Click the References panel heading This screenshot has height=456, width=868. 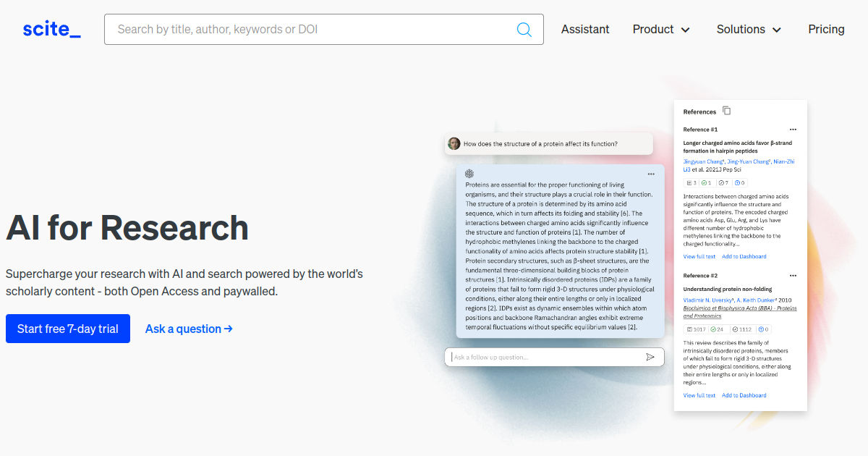click(699, 111)
